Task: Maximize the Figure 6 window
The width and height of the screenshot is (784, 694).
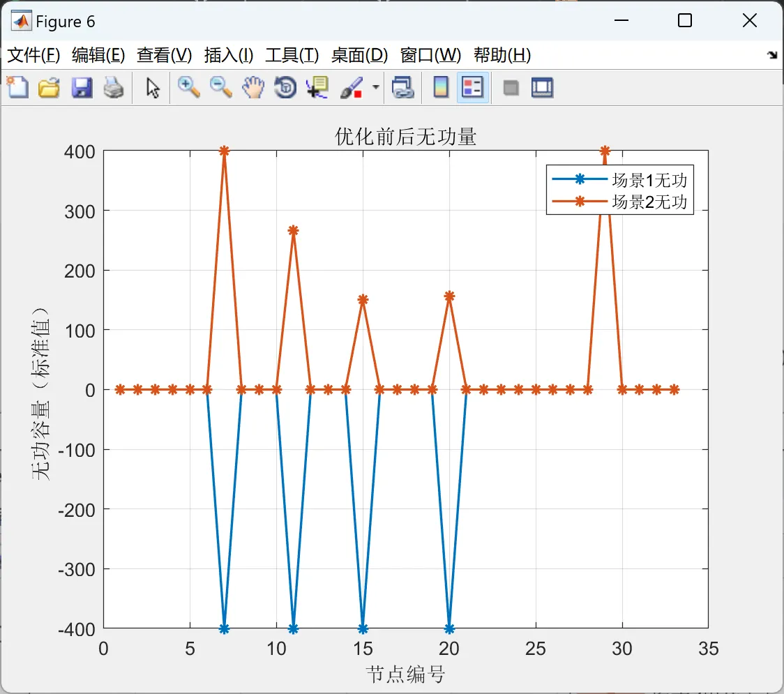Action: coord(685,20)
